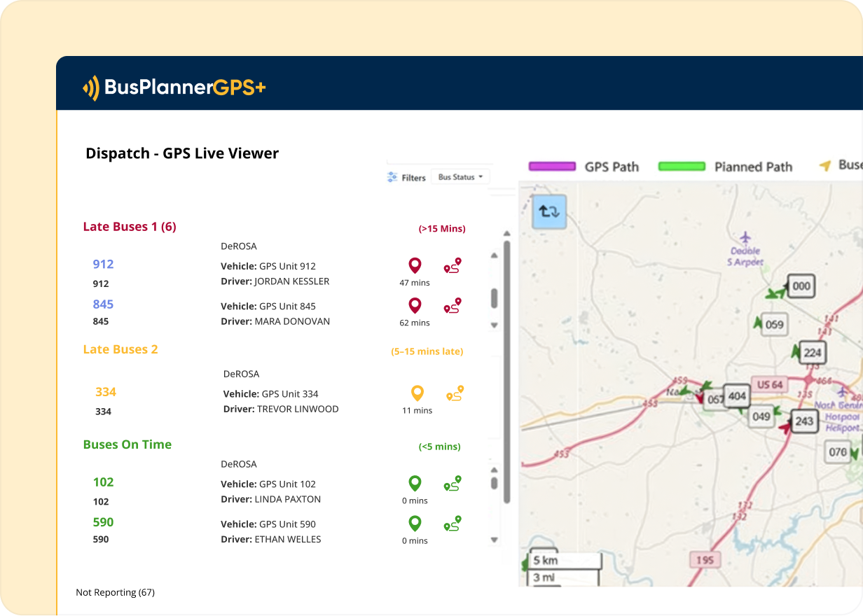Viewport: 863px width, 616px height.
Task: Click the on-time buses list scroll-down arrow
Action: click(x=494, y=540)
